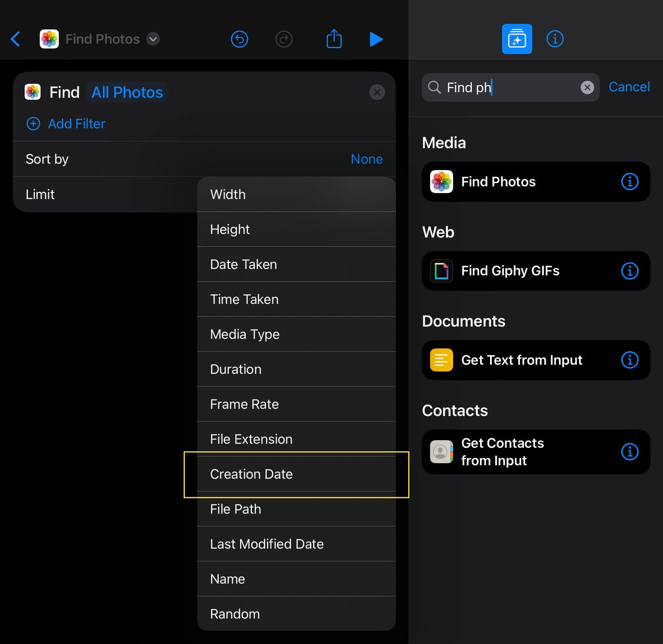
Task: Show info for Find Photos action
Action: (630, 182)
